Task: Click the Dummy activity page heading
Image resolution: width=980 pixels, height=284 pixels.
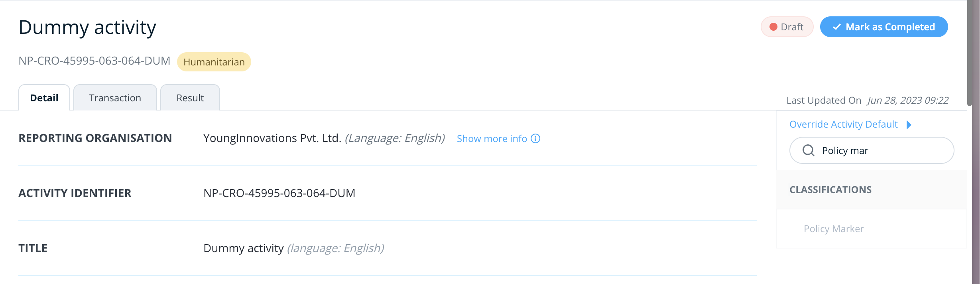Action: click(x=87, y=27)
